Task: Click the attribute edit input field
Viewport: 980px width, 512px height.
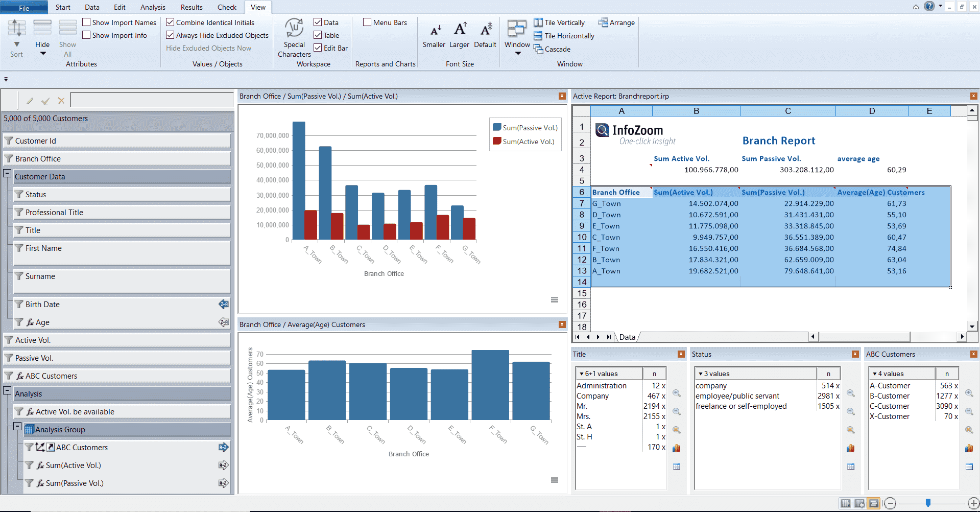Action: click(x=152, y=100)
